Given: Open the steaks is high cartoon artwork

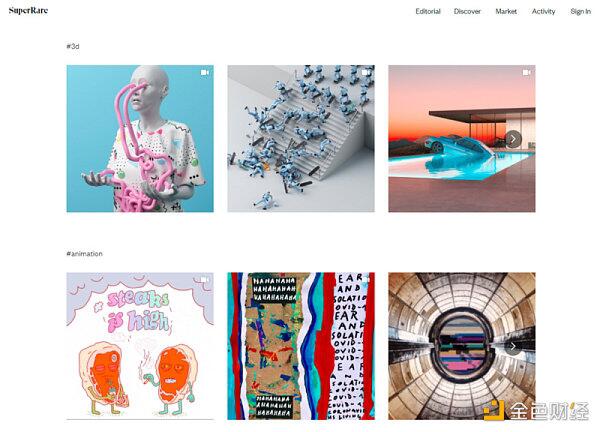Looking at the screenshot, I should click(x=140, y=346).
